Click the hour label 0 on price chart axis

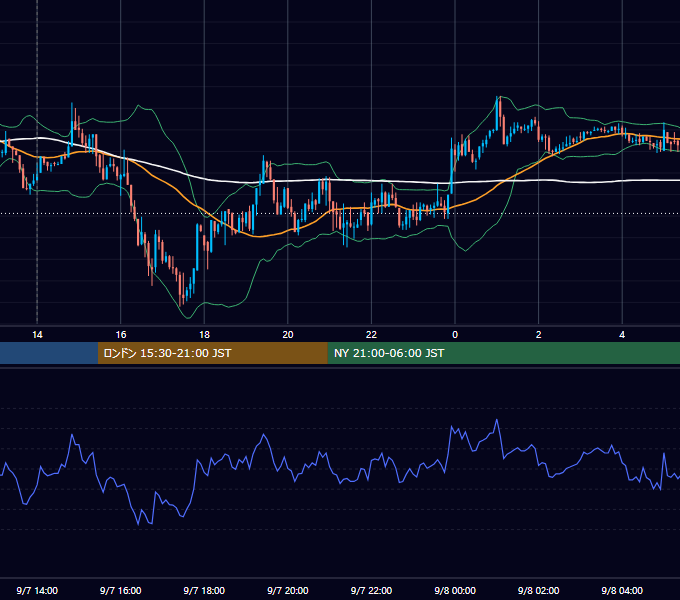click(455, 335)
